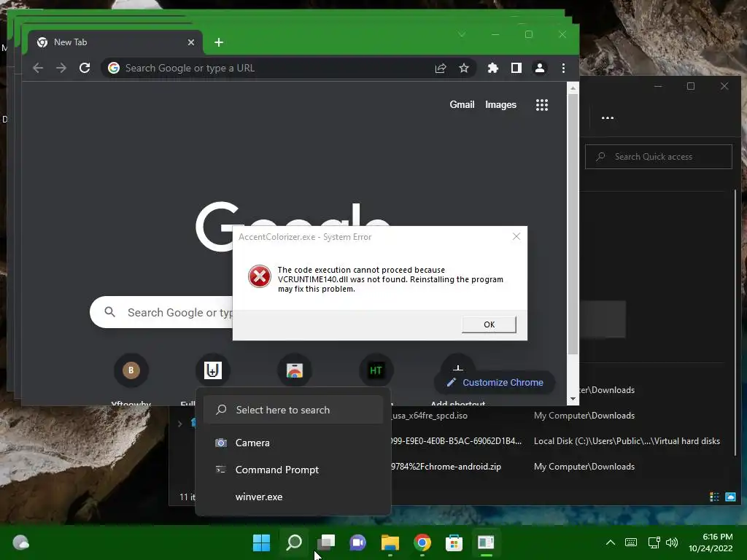Select the usa_x64fre_spcd.iso file row
The image size is (747, 560).
[x=557, y=416]
